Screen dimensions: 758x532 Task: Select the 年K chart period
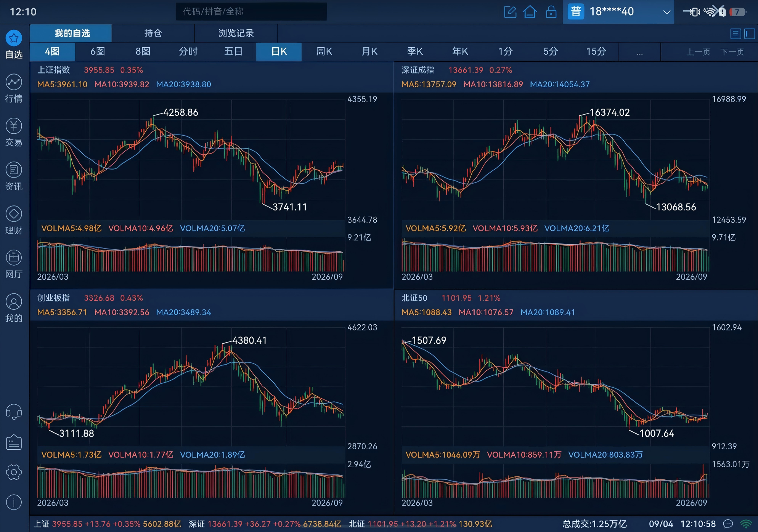pos(460,52)
